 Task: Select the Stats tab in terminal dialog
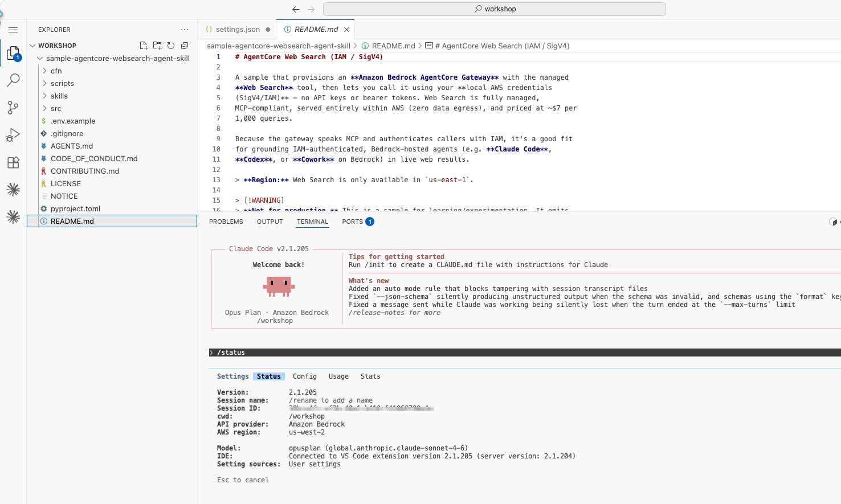tap(370, 376)
